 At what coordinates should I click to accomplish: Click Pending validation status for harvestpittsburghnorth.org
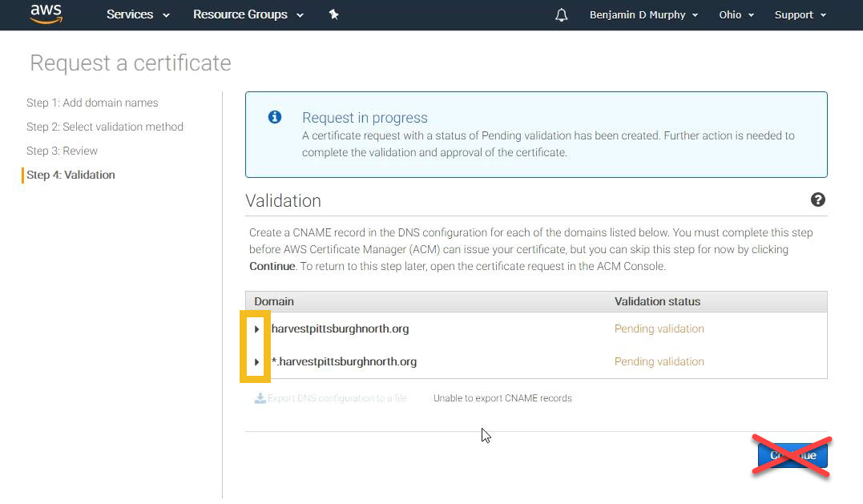(x=659, y=329)
